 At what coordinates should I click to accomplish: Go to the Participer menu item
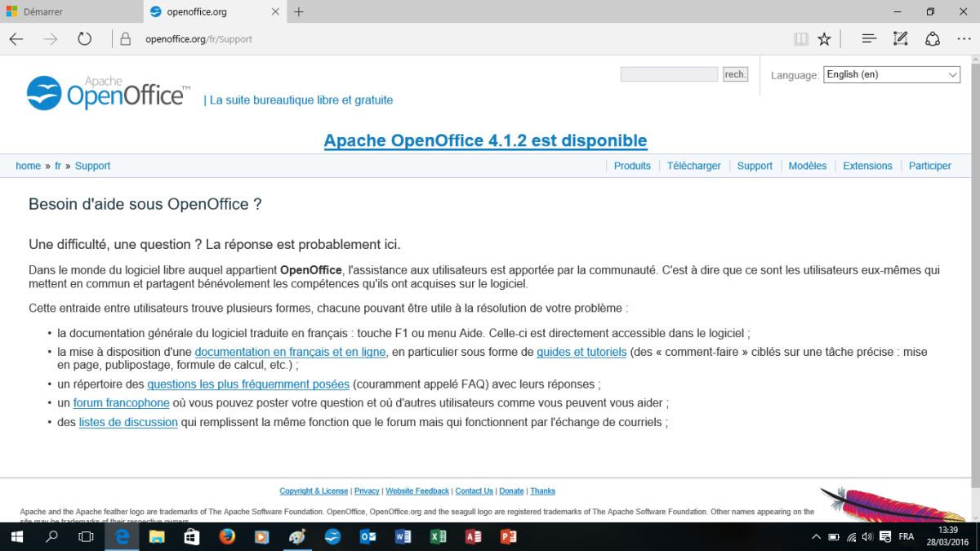pos(930,166)
